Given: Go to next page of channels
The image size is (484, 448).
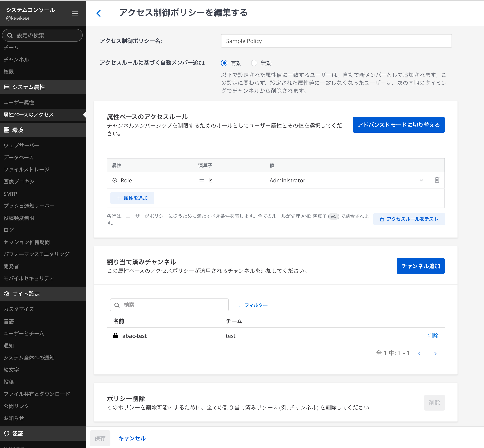Looking at the screenshot, I should click(x=435, y=354).
